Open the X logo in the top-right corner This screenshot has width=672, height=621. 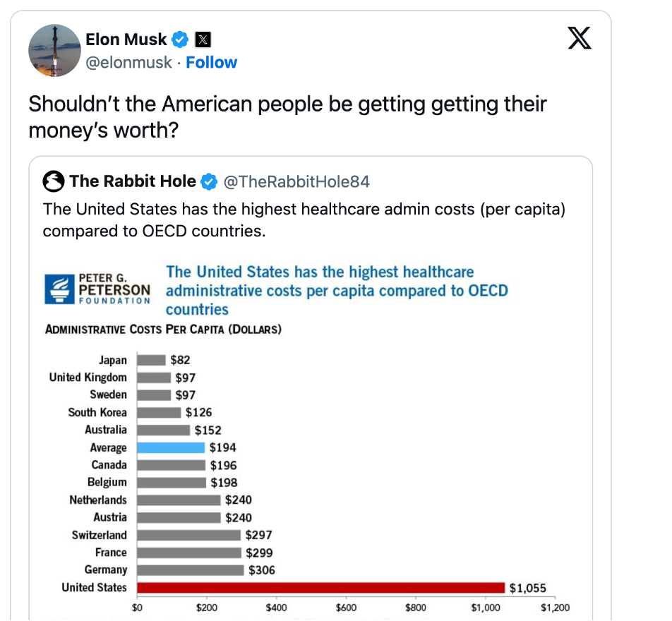(580, 39)
